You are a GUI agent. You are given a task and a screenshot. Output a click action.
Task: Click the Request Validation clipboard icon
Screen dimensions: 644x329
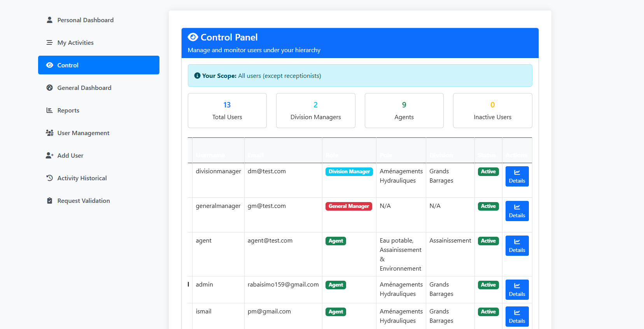click(49, 201)
